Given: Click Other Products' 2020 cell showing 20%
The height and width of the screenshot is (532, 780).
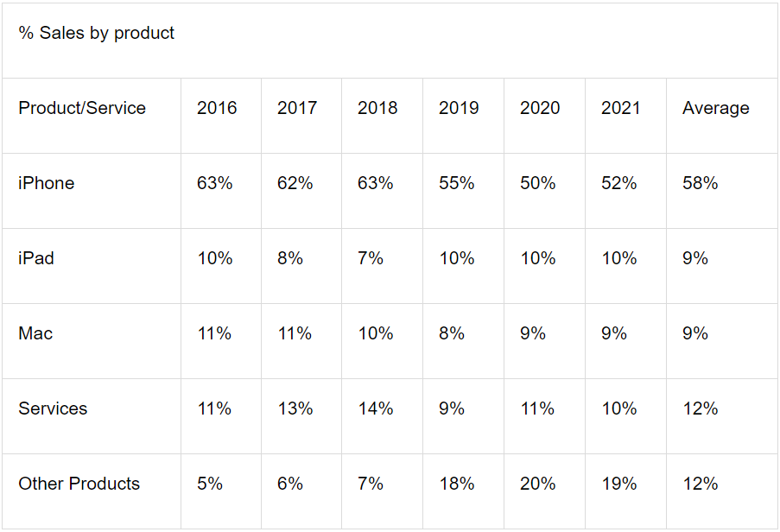Looking at the screenshot, I should (538, 484).
